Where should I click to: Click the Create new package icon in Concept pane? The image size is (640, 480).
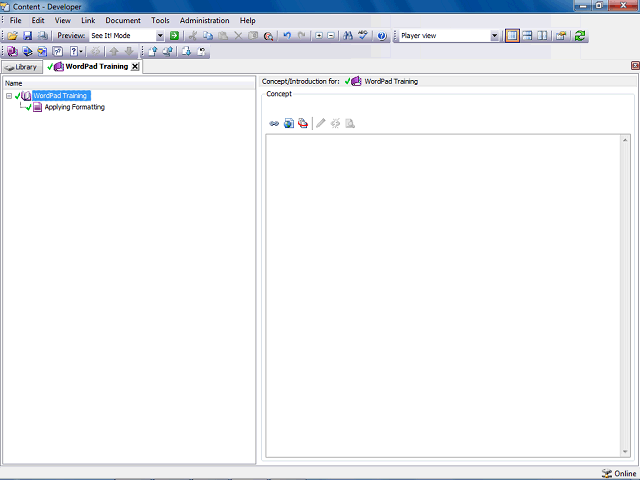[x=303, y=123]
